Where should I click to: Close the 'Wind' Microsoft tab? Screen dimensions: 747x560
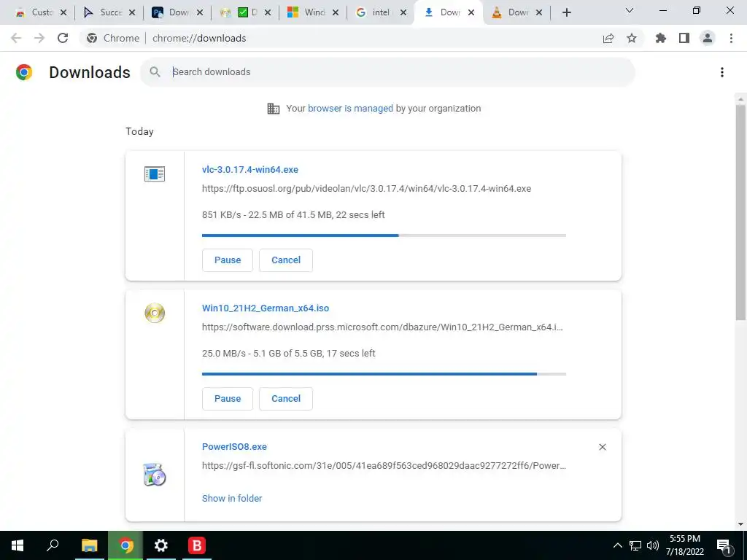coord(336,12)
